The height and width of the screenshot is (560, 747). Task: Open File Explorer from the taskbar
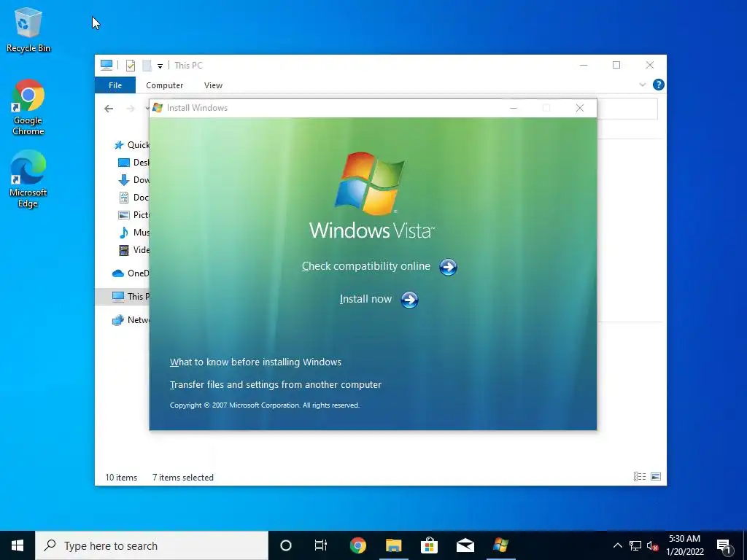[x=393, y=545]
